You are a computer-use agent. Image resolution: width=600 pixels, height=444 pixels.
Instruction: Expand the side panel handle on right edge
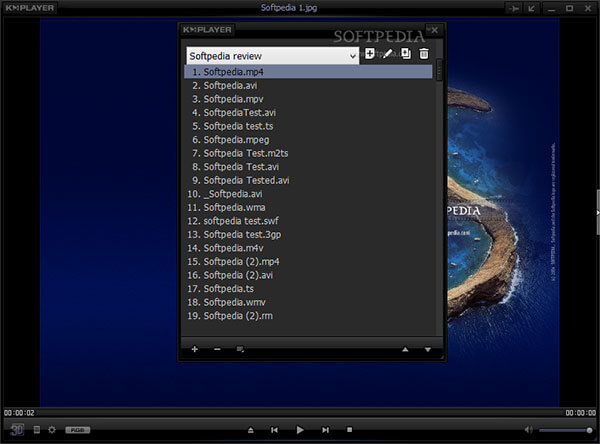598,212
